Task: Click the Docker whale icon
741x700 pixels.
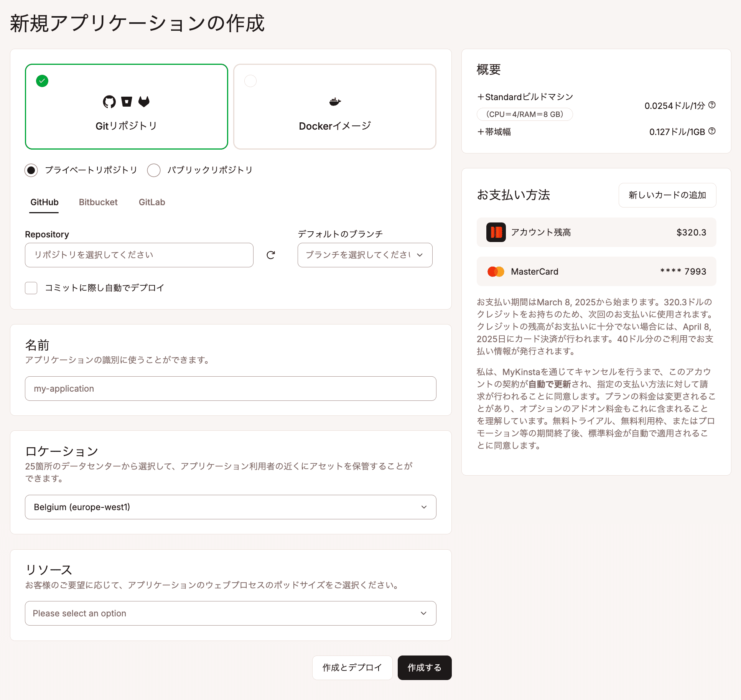Action: (x=335, y=102)
